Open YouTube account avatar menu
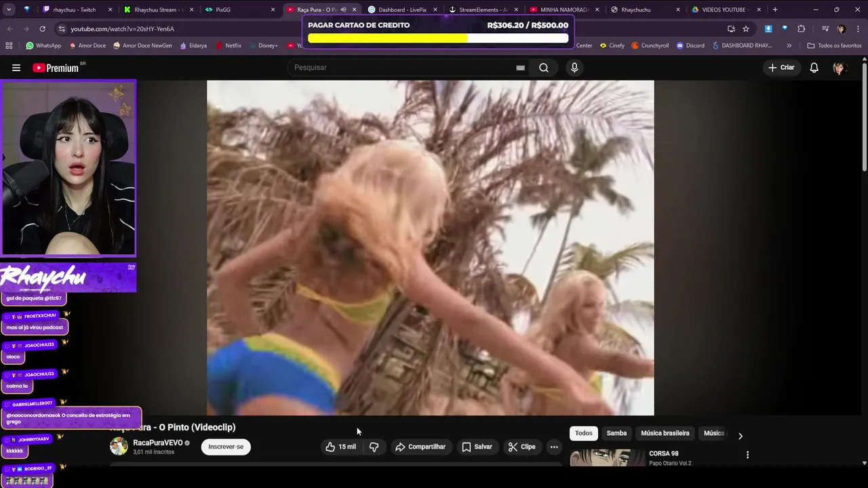 [839, 68]
